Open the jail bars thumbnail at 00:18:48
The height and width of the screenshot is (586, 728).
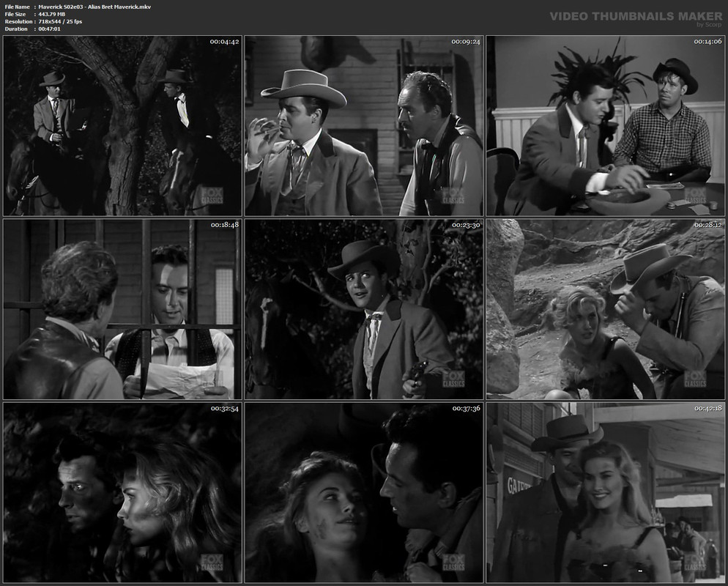122,309
